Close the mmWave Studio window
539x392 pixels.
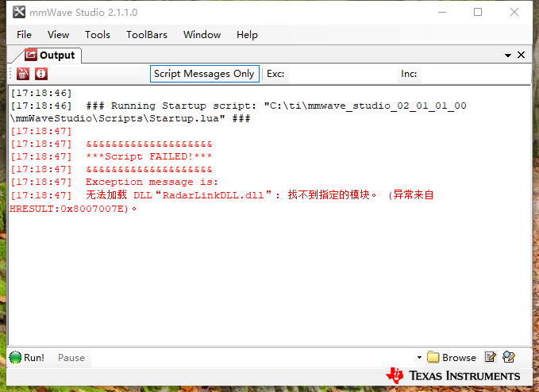pos(514,12)
